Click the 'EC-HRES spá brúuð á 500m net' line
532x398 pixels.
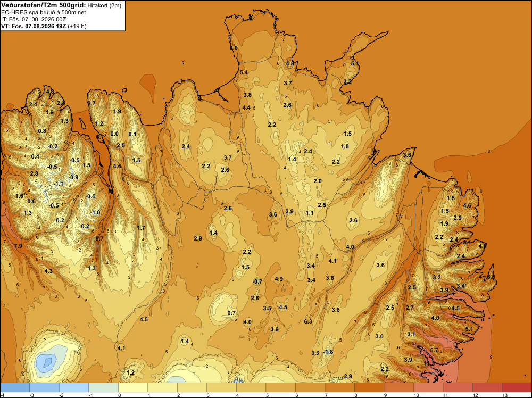(x=44, y=13)
